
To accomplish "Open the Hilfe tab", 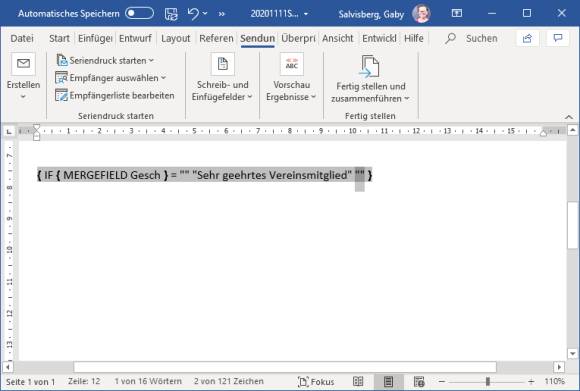I will click(x=414, y=38).
